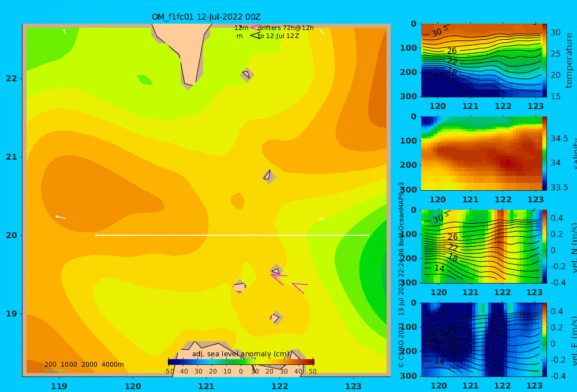This screenshot has height=392, width=577.
Task: Click the island marker near 19N 122E
Action: [276, 318]
